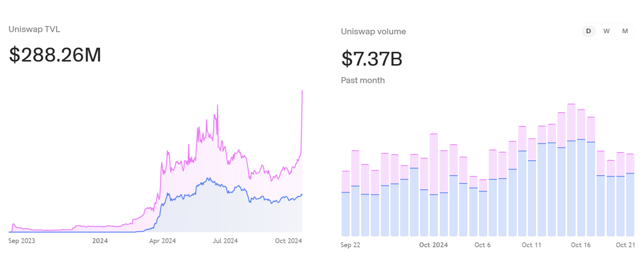Click the Oct 2024 label under TVL chart
The height and width of the screenshot is (261, 644).
click(x=288, y=240)
